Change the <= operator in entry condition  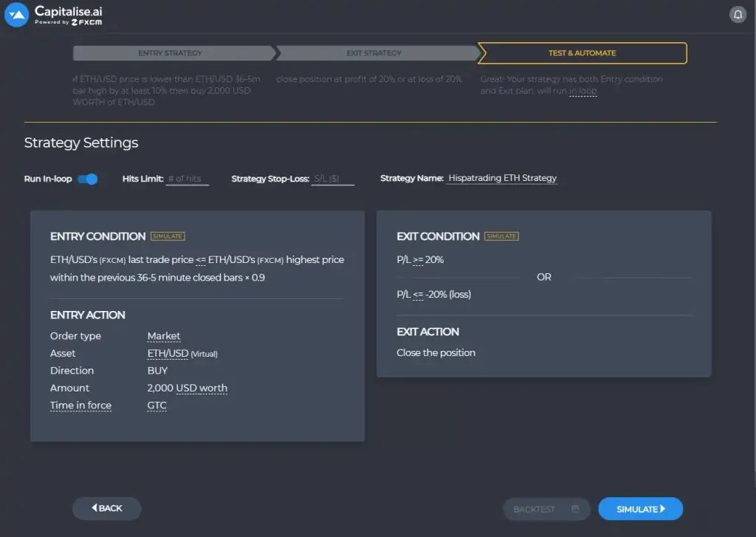(201, 259)
